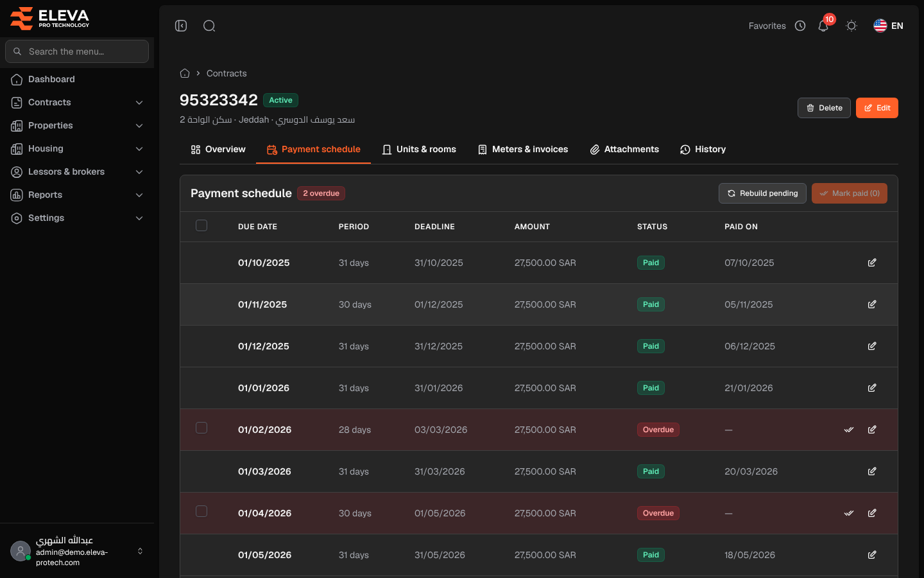Screen dimensions: 924x578
Task: Click the Paid status of 01/10/2025
Action: point(651,263)
